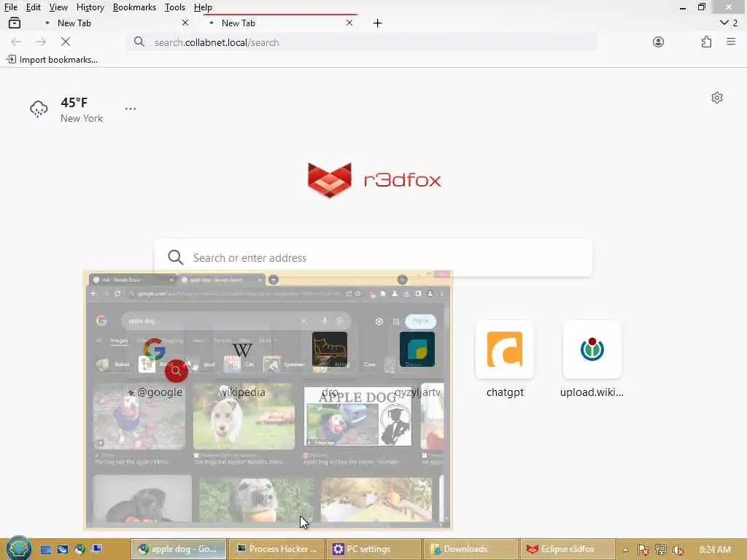This screenshot has width=747, height=560.
Task: Open the account profile icon
Action: (x=659, y=42)
